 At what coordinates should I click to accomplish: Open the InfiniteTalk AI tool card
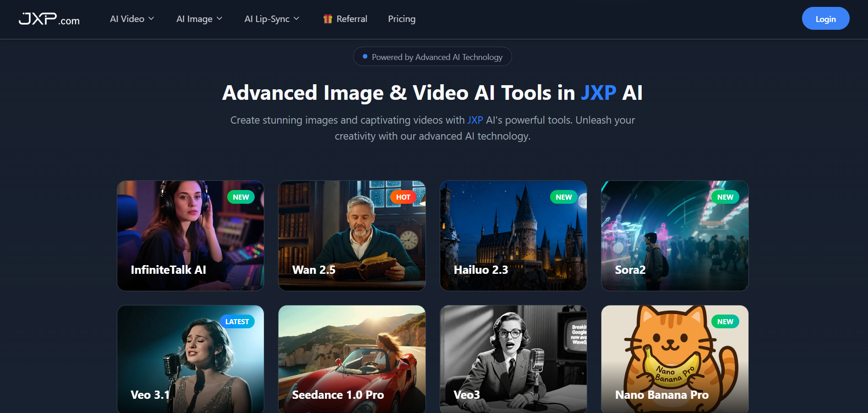[191, 236]
